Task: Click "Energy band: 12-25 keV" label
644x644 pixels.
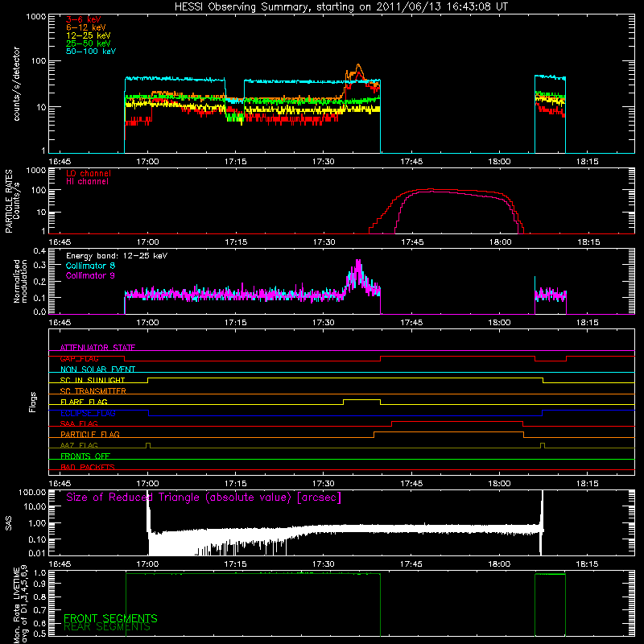Action: coord(117,256)
